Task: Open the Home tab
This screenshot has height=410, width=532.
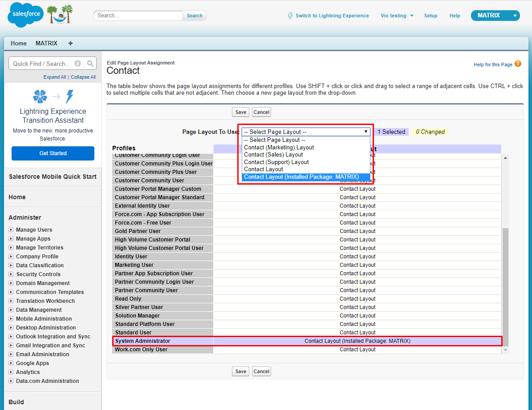Action: (x=18, y=44)
